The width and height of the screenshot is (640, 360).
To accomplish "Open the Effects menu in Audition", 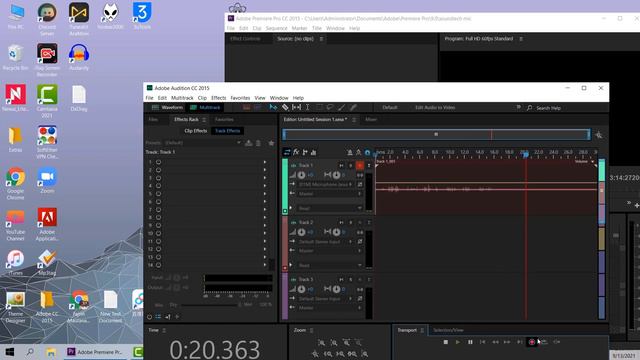I will point(218,98).
